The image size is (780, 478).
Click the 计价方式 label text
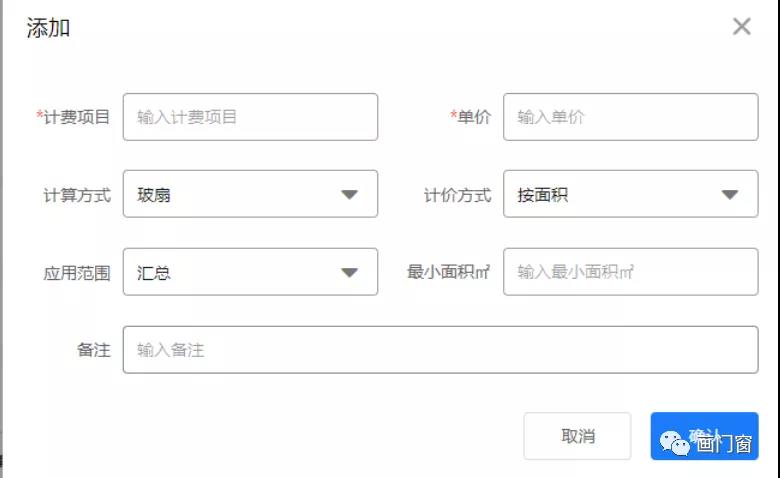[x=458, y=195]
